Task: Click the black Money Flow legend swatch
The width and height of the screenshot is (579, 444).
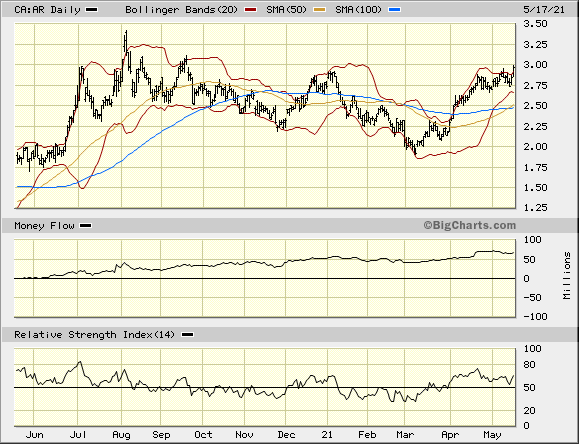Action: [x=86, y=226]
